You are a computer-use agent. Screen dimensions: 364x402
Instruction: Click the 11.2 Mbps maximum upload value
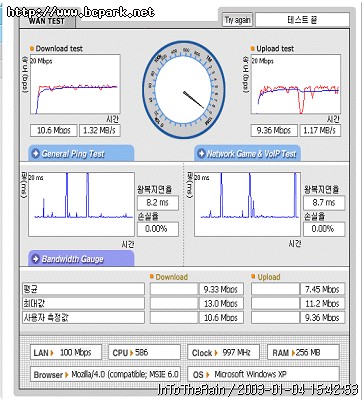coord(322,303)
